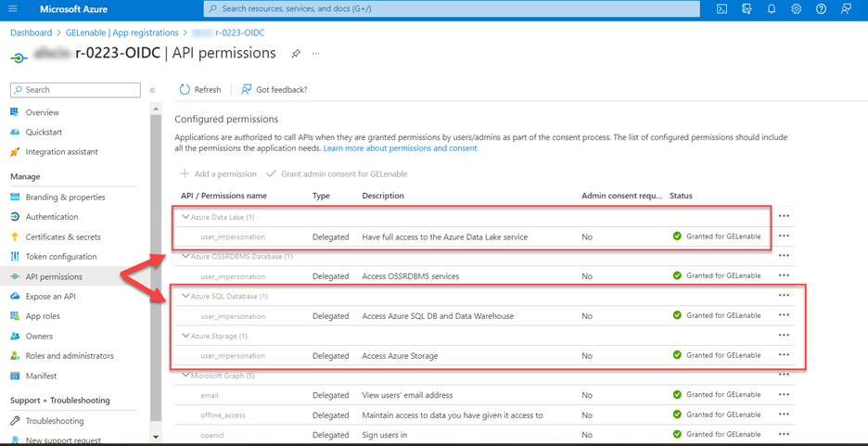Click Add a permission button
Screen dimensions: 868x446
tap(219, 173)
